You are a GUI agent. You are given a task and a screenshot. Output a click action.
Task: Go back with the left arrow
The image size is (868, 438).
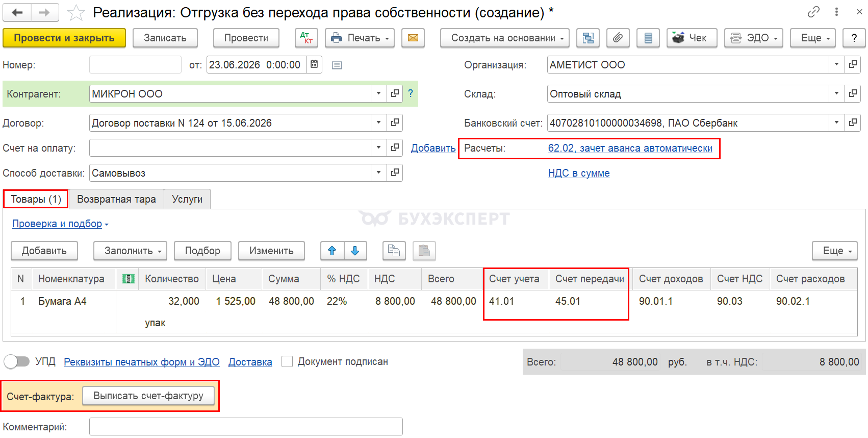pos(17,12)
